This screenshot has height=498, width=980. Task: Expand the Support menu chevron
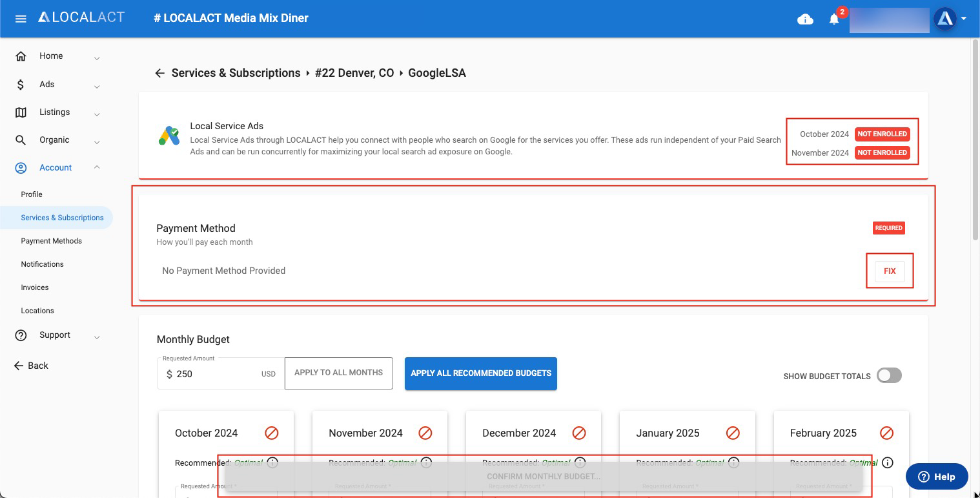97,337
